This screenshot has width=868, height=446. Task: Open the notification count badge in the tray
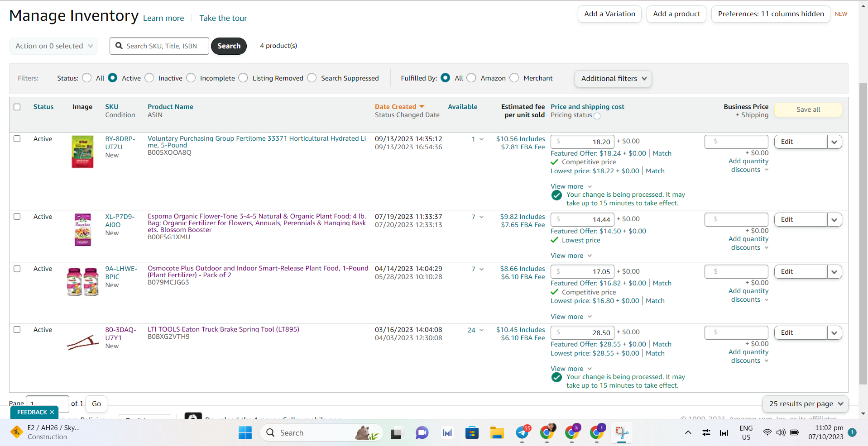pyautogui.click(x=852, y=432)
